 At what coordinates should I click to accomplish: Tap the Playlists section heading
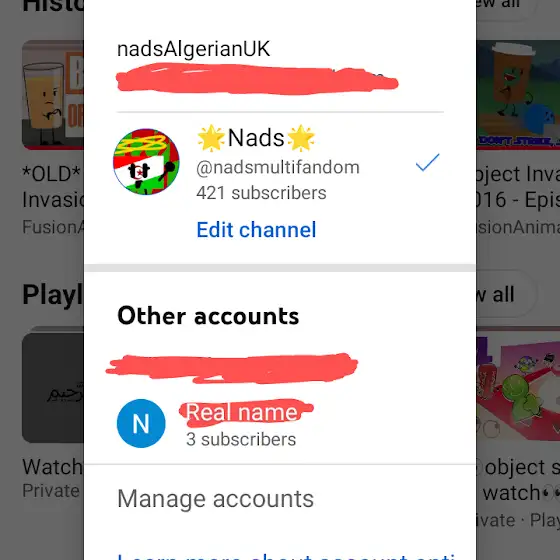tap(53, 295)
